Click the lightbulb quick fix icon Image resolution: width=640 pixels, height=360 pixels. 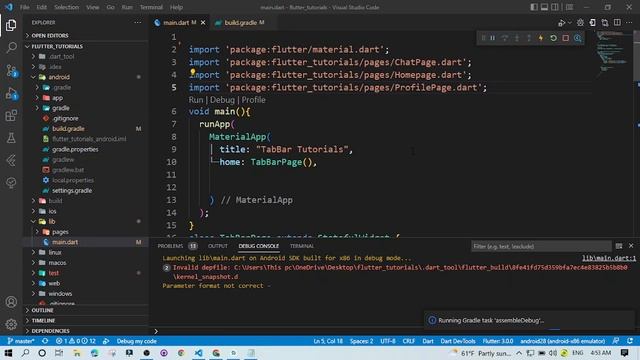[193, 73]
